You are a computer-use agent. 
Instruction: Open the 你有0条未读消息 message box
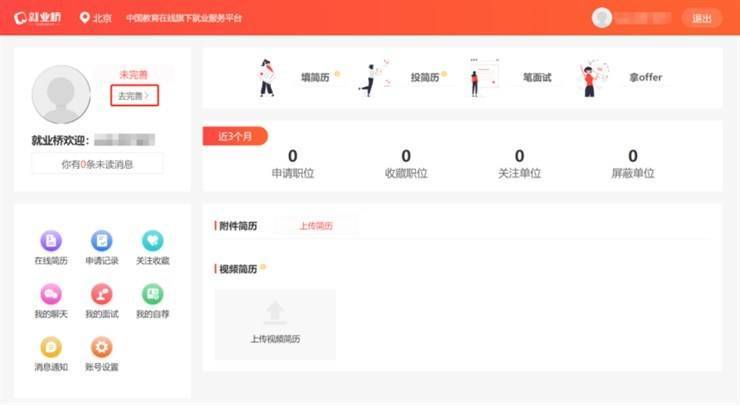97,164
